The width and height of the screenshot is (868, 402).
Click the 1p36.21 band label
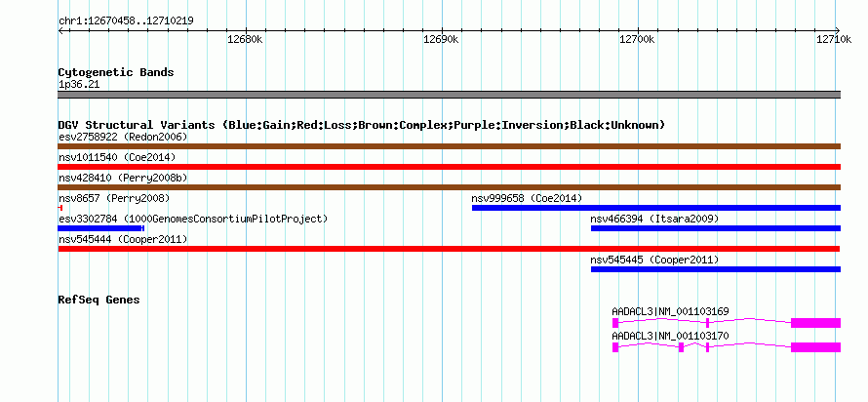(79, 85)
